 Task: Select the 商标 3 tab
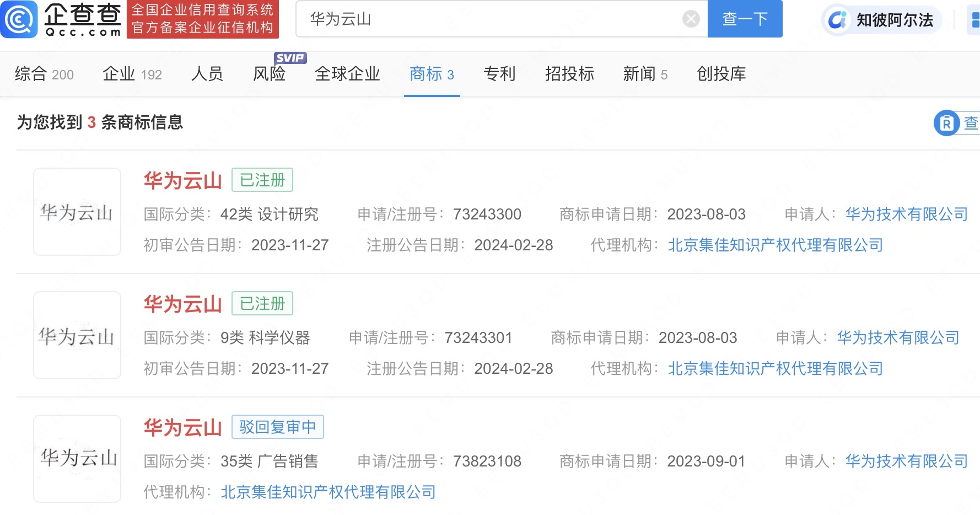pos(432,74)
